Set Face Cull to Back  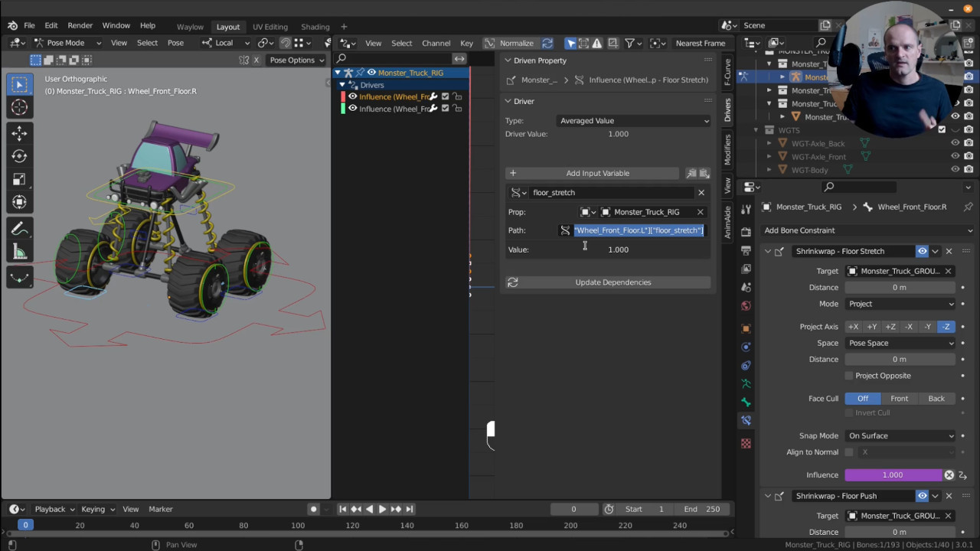[x=936, y=399]
